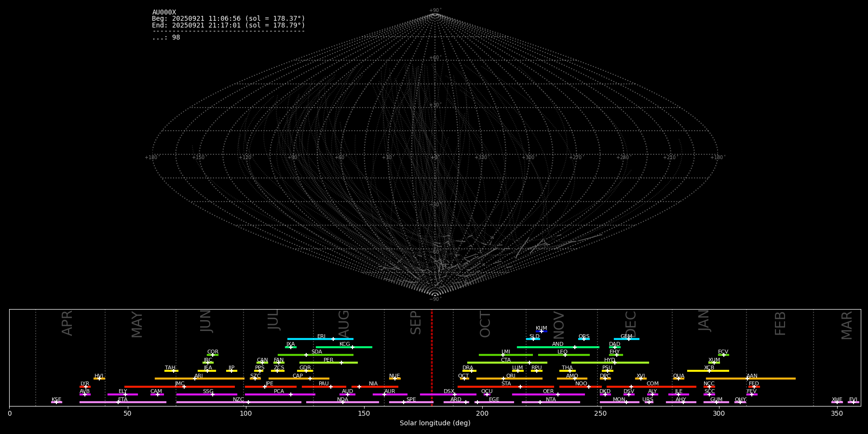Click the AND shower label
This screenshot has height=434, width=868.
558,344
